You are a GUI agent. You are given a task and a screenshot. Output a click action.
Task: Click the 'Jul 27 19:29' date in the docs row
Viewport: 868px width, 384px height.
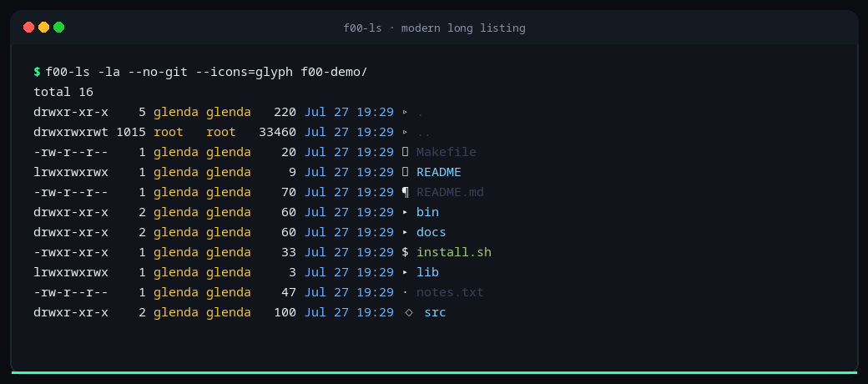pos(349,232)
